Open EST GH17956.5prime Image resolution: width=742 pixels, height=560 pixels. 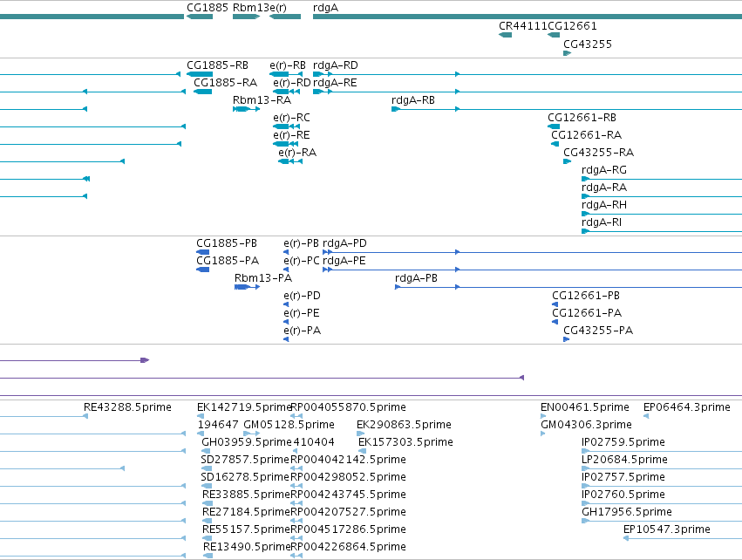627,512
